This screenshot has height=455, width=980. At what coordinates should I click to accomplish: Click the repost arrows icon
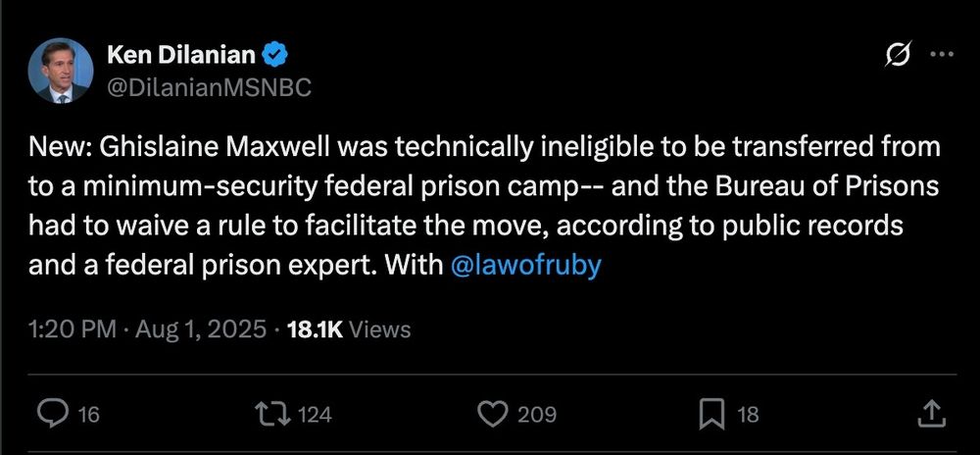273,414
